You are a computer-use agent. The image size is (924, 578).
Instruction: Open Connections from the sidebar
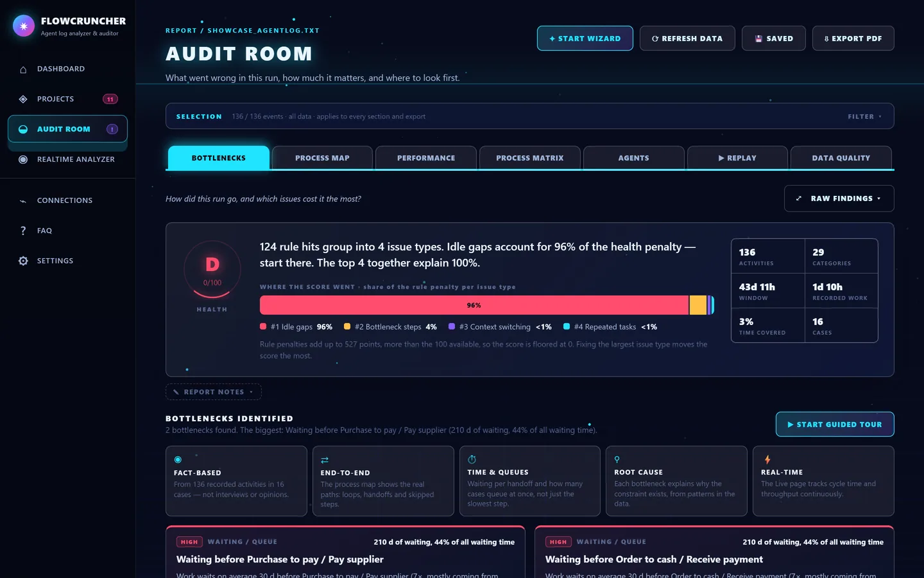point(67,200)
